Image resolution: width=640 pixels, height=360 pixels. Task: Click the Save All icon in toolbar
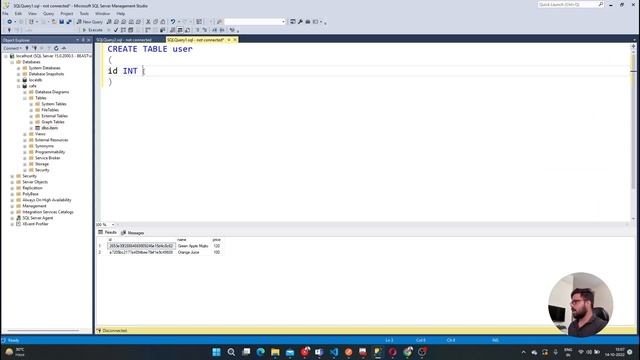pyautogui.click(x=69, y=22)
